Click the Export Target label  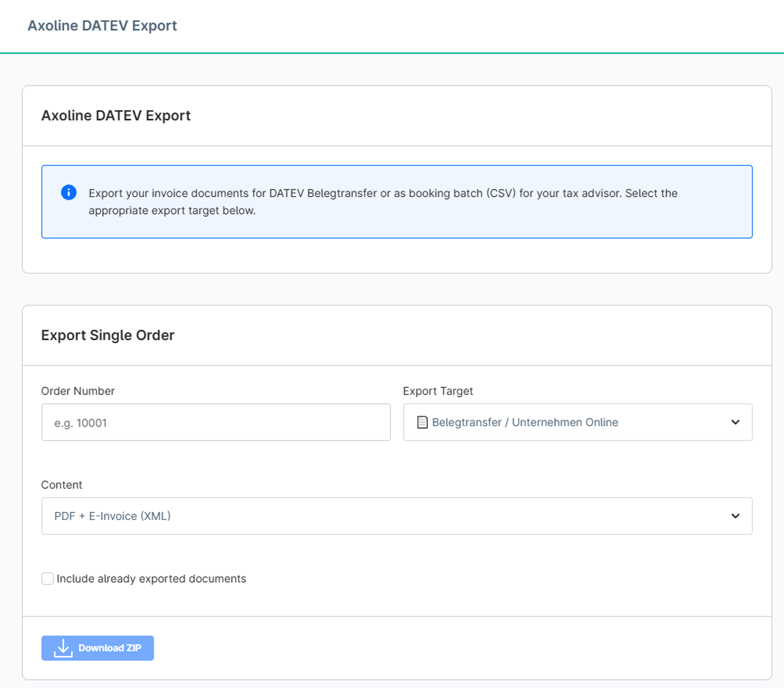pos(438,391)
